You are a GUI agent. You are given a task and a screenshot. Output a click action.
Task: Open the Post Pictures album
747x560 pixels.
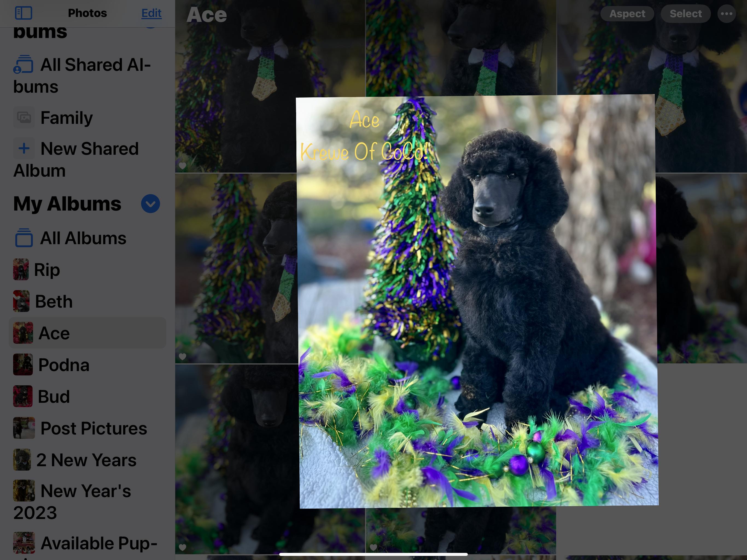click(x=93, y=428)
